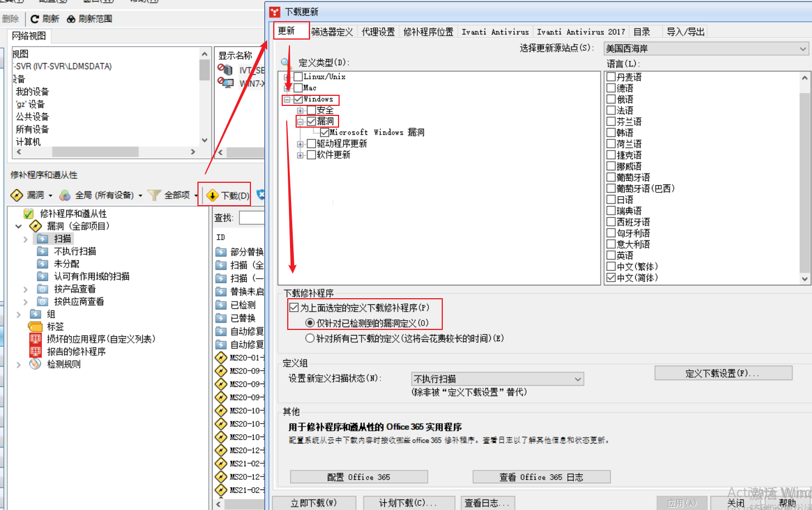Select the 标签 tag item in tree
Screen dimensions: 812x510
pyautogui.click(x=55, y=327)
